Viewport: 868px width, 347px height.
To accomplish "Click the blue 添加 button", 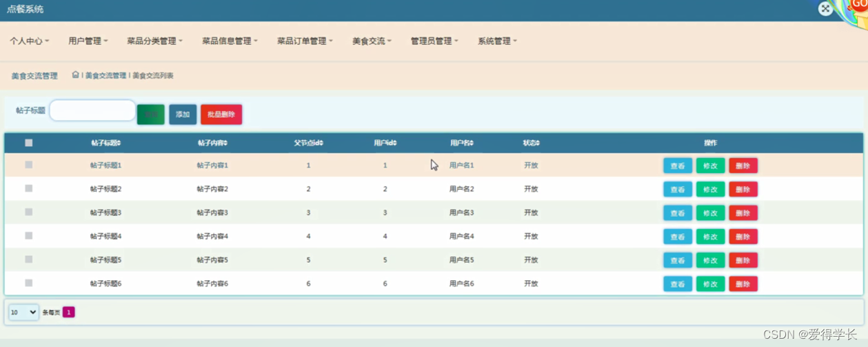I will (183, 115).
